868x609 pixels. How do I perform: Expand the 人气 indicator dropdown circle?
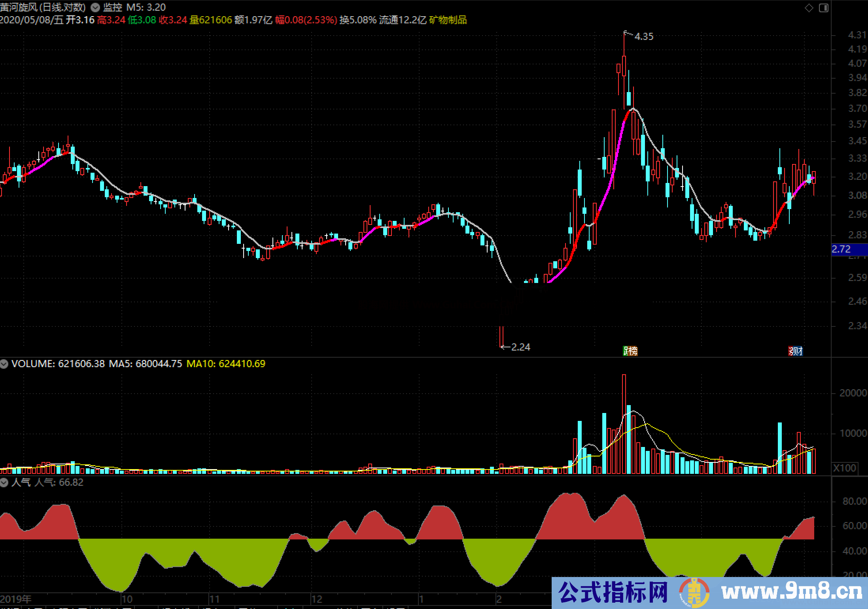point(4,483)
